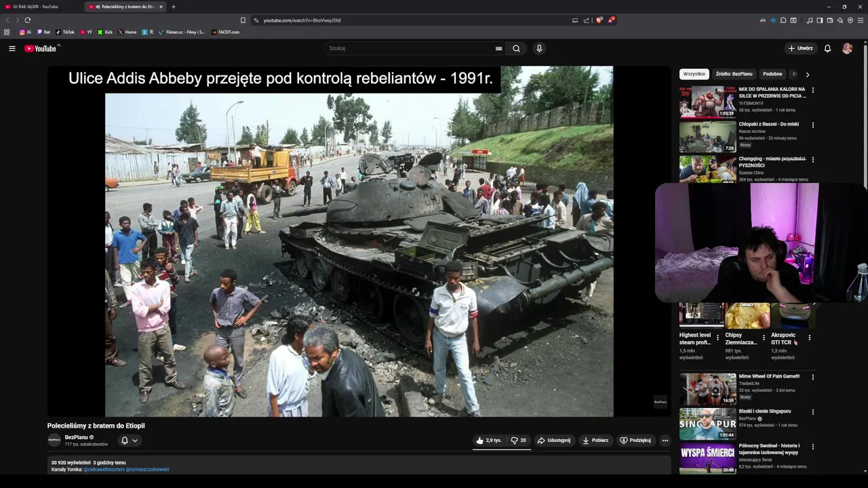Screen dimensions: 868x488
Task: Select the Wszystkie filter chip
Action: point(694,74)
